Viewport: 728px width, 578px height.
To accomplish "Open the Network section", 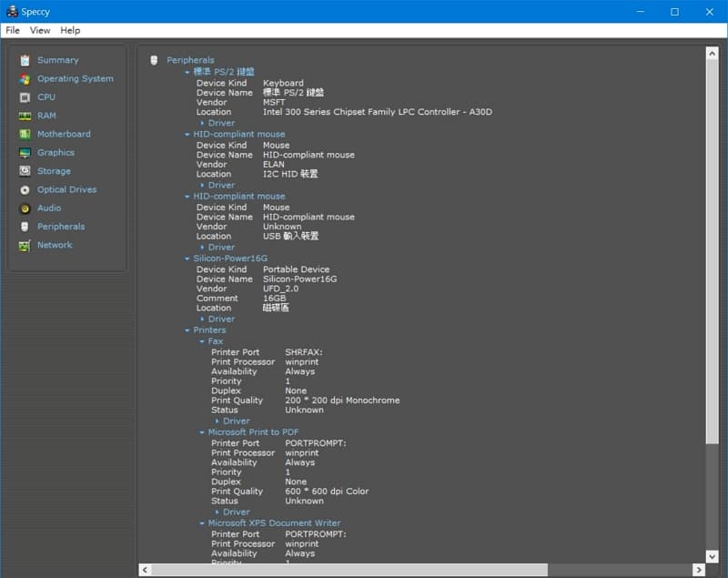I will coord(55,245).
